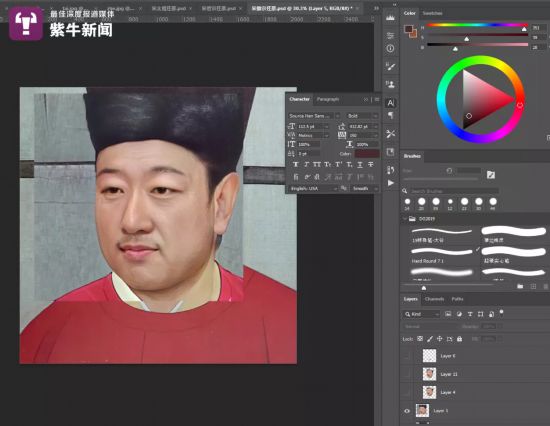Viewport: 550px width, 426px height.
Task: Open the Swatches tab
Action: click(432, 13)
